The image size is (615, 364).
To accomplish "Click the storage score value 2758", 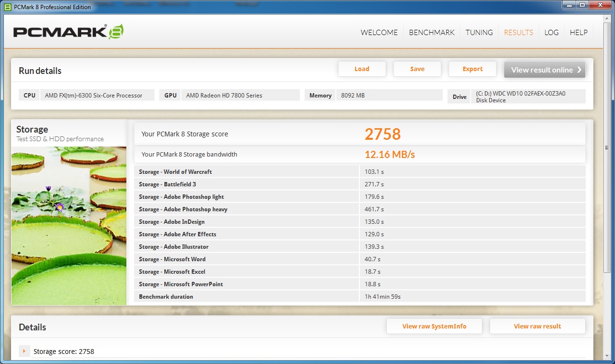I will [x=382, y=134].
